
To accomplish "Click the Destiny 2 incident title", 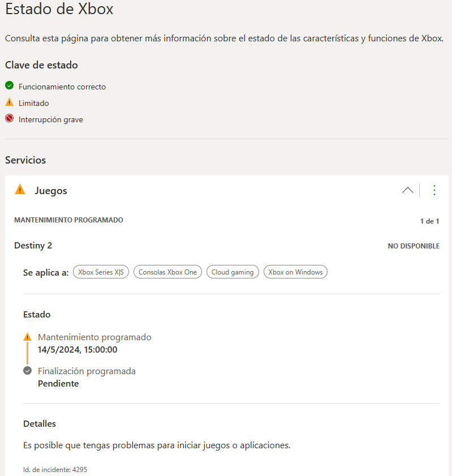I will [33, 245].
